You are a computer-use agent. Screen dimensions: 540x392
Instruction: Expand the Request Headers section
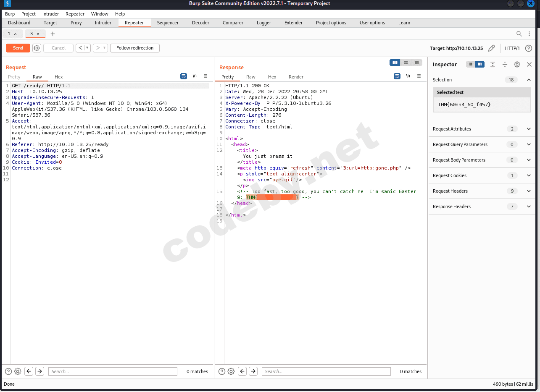coord(529,191)
